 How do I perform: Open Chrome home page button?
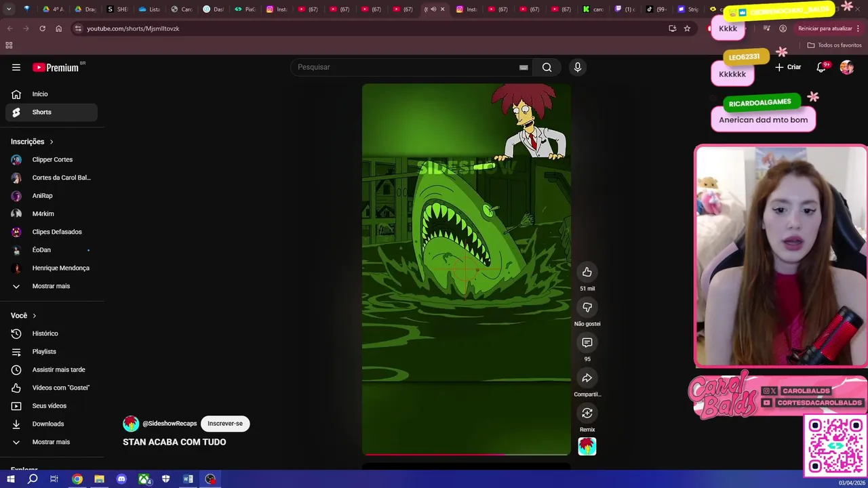[x=58, y=28]
